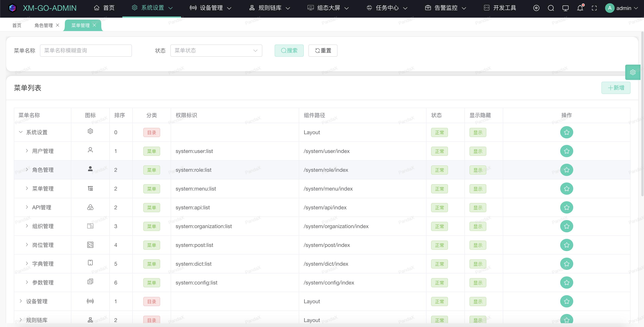Click star action for 系统设置 row
The image size is (644, 327).
[567, 132]
